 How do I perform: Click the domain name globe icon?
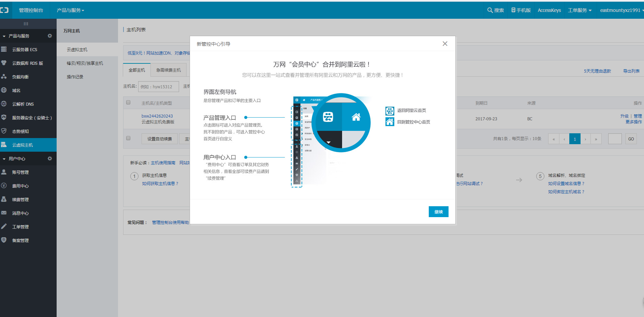[x=4, y=90]
